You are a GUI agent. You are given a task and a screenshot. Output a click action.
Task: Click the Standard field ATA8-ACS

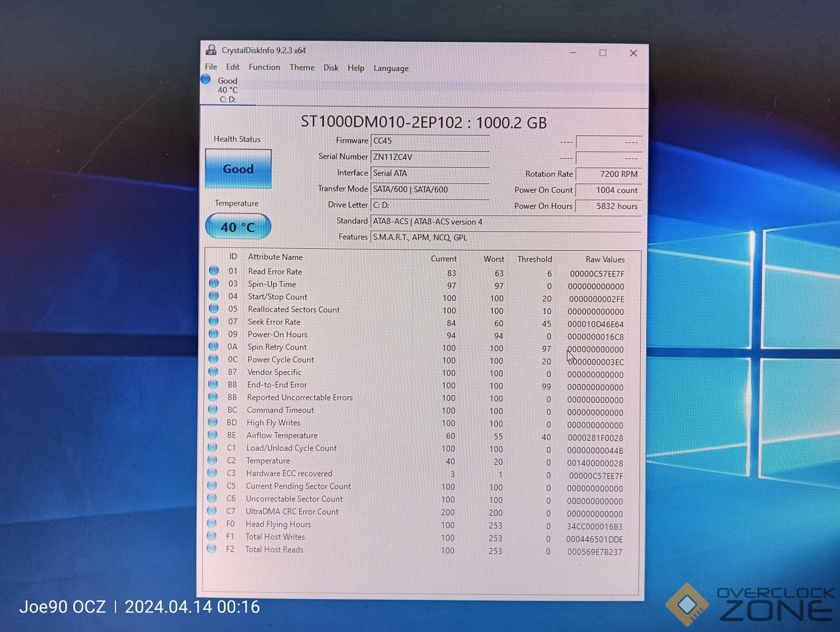click(x=506, y=222)
